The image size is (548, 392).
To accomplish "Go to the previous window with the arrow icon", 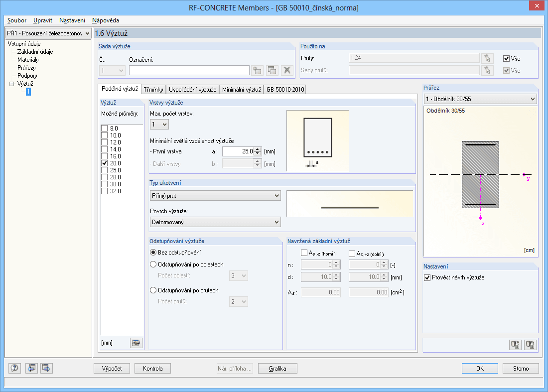I will pos(31,368).
